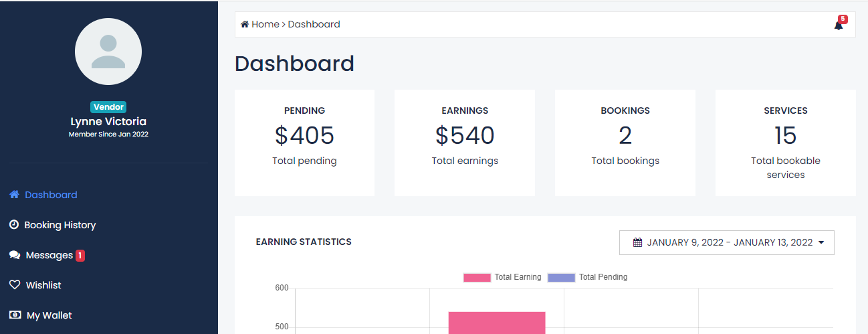Click the Wishlist heart icon
The height and width of the screenshot is (334, 868).
tap(15, 285)
